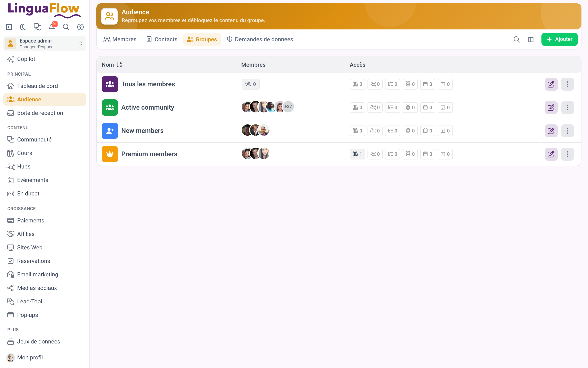Screen dimensions: 588x368
Task: Collapse the sidebar with the panel icon
Action: (9, 27)
